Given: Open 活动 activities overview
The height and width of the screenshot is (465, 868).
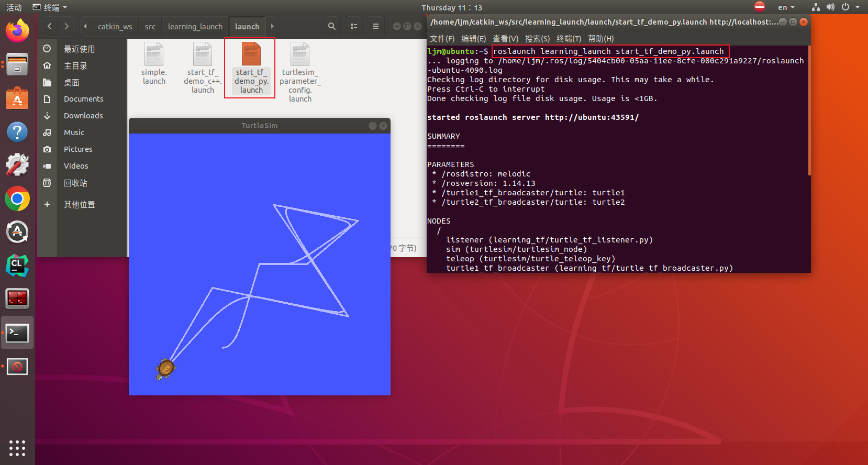Looking at the screenshot, I should pos(14,7).
